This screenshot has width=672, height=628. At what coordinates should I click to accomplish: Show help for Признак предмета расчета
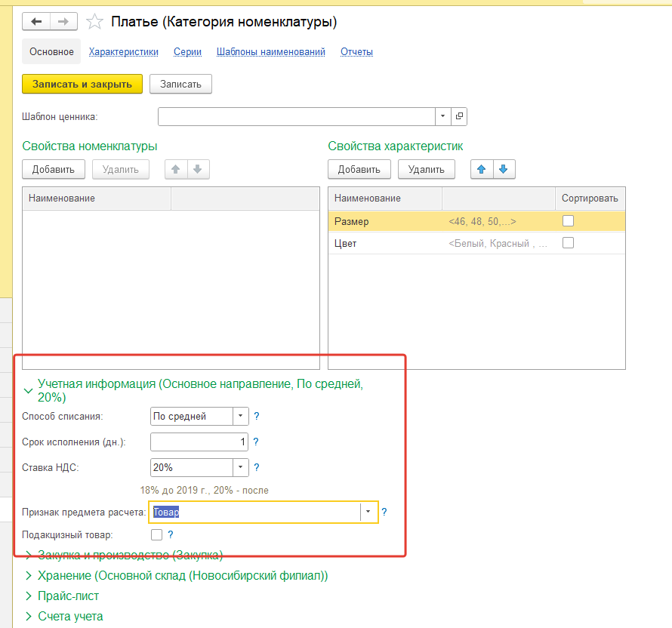(384, 512)
